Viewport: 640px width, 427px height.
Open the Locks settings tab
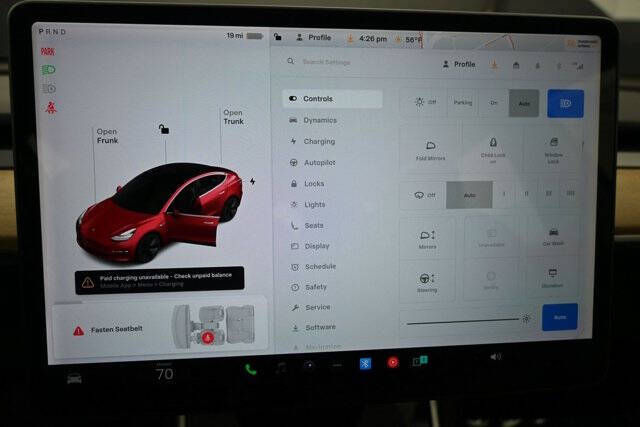coord(307,184)
